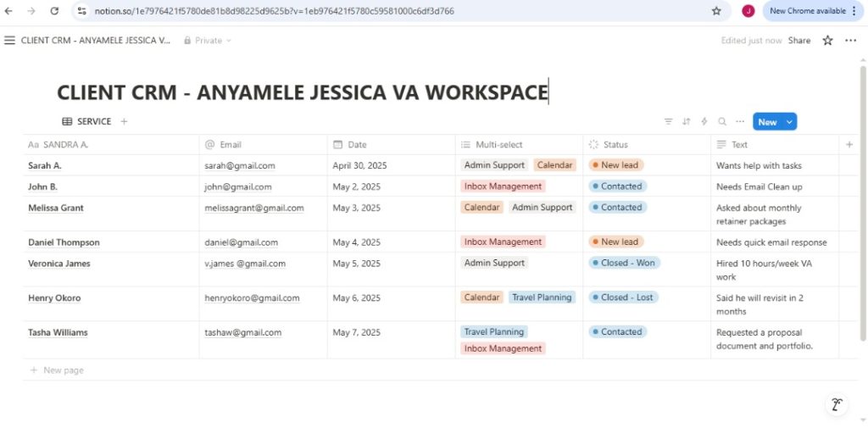Screen dimensions: 868x428
Task: Click the database search magnifier icon
Action: 722,122
